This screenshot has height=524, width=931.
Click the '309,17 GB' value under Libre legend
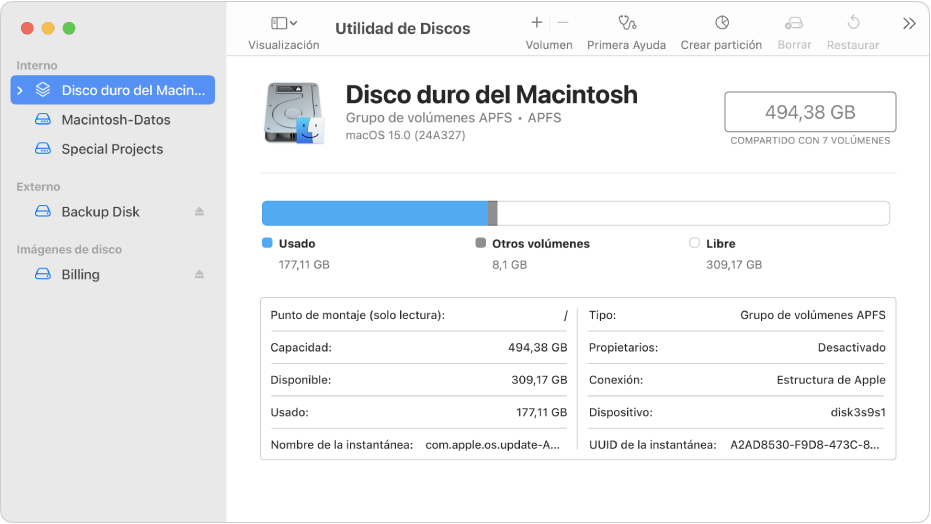click(734, 265)
